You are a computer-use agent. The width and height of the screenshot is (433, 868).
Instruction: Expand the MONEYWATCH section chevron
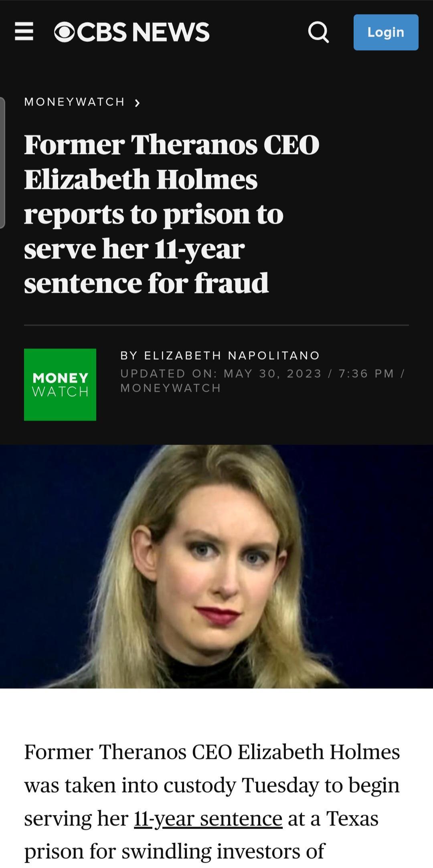[137, 102]
